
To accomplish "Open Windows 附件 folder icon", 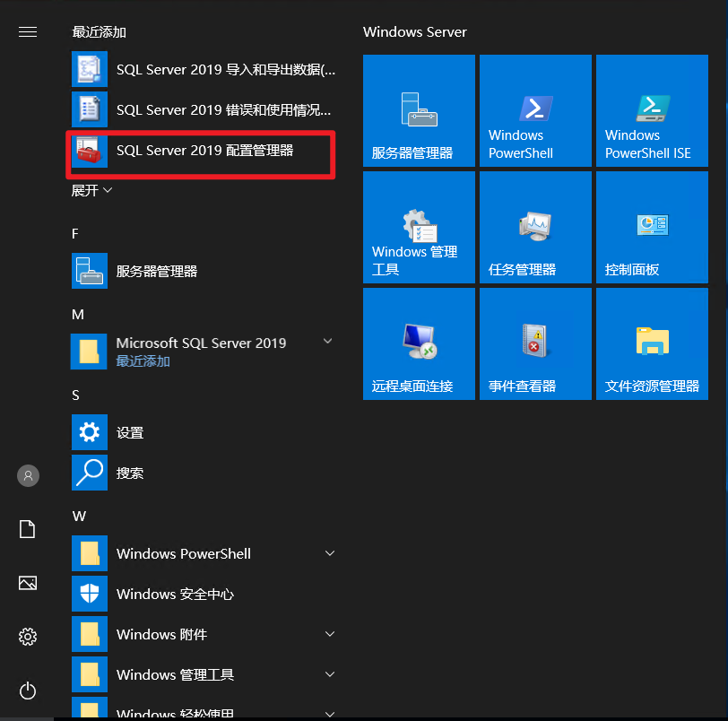I will [x=89, y=634].
